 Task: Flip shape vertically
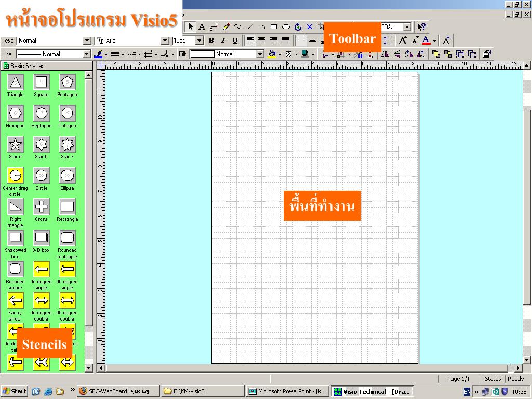pos(397,54)
